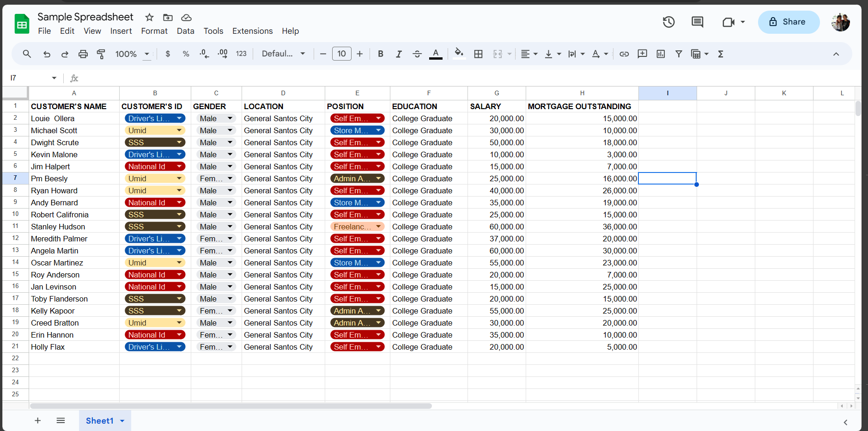Add a new sheet with plus button
Screen dimensions: 868x431
[38, 421]
